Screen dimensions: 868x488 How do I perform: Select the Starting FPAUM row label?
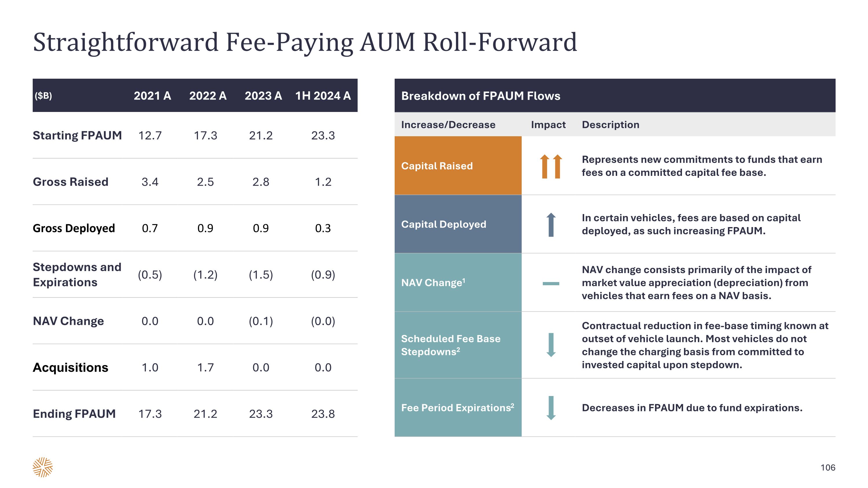click(77, 135)
